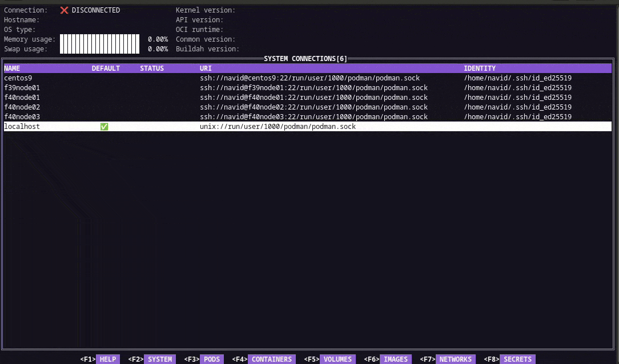
Task: Select the f39node01 connection row
Action: [308, 87]
